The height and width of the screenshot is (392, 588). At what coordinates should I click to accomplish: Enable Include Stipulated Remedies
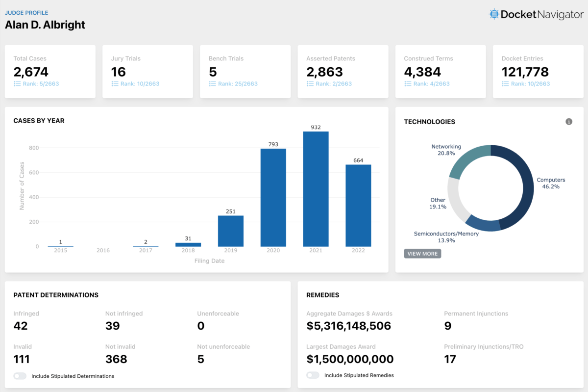[313, 375]
